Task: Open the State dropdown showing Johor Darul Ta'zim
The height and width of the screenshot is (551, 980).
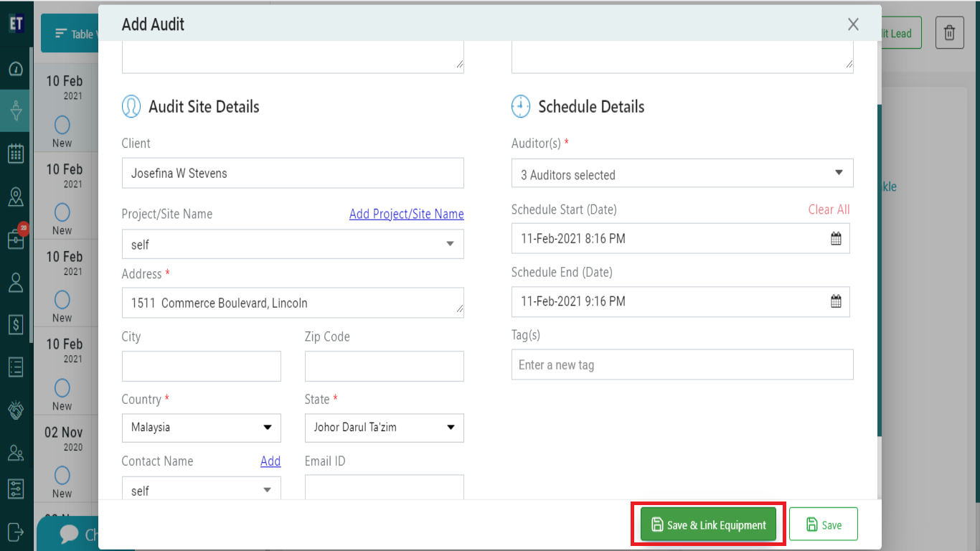Action: tap(385, 428)
